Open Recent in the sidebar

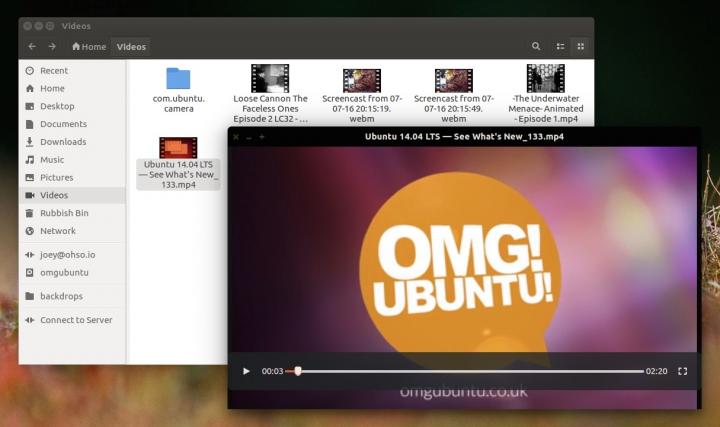(x=53, y=71)
